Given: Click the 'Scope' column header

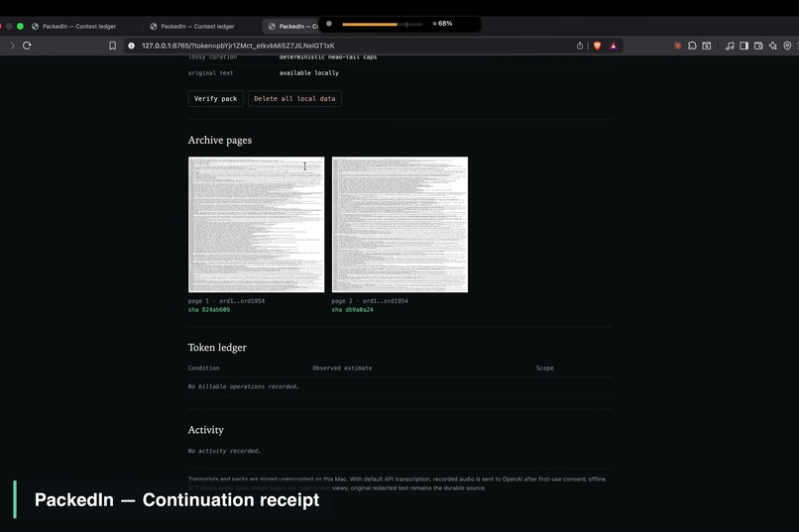Looking at the screenshot, I should click(544, 369).
